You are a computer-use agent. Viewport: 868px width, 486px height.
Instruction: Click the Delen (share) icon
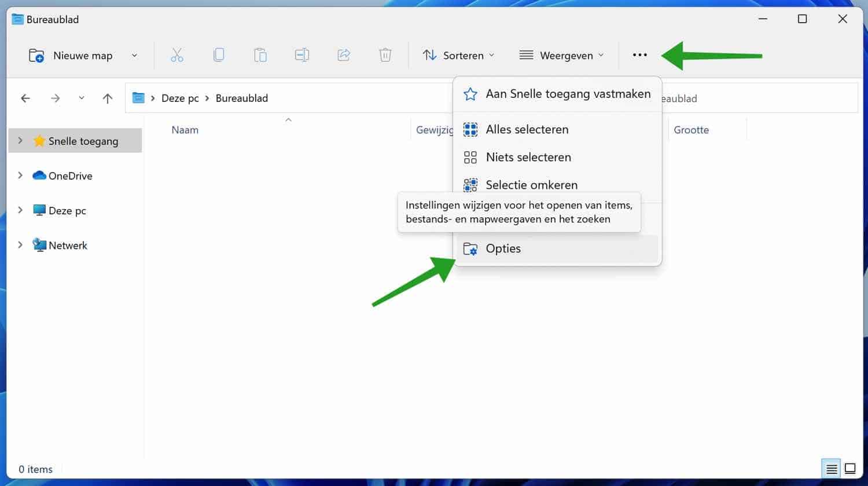point(343,55)
